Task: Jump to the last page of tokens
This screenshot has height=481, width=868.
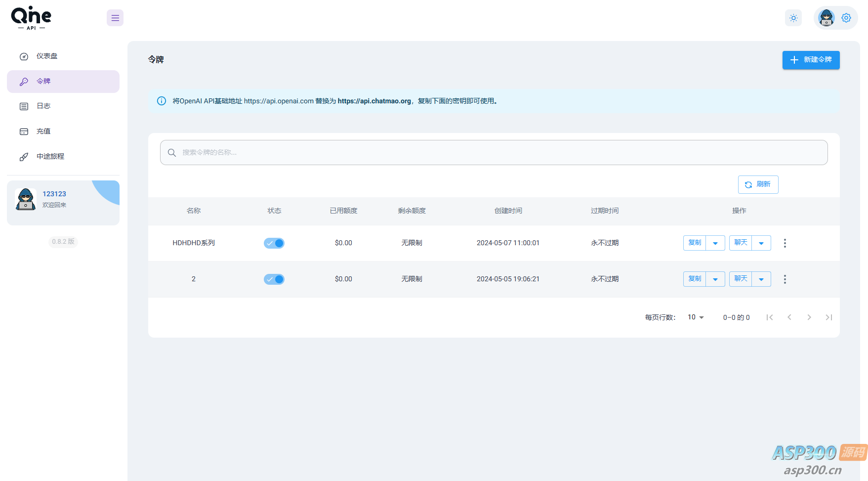Action: [x=828, y=317]
